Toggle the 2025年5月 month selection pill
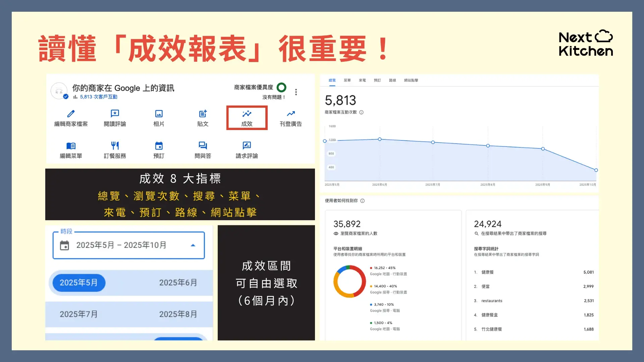644x362 pixels. click(x=78, y=283)
